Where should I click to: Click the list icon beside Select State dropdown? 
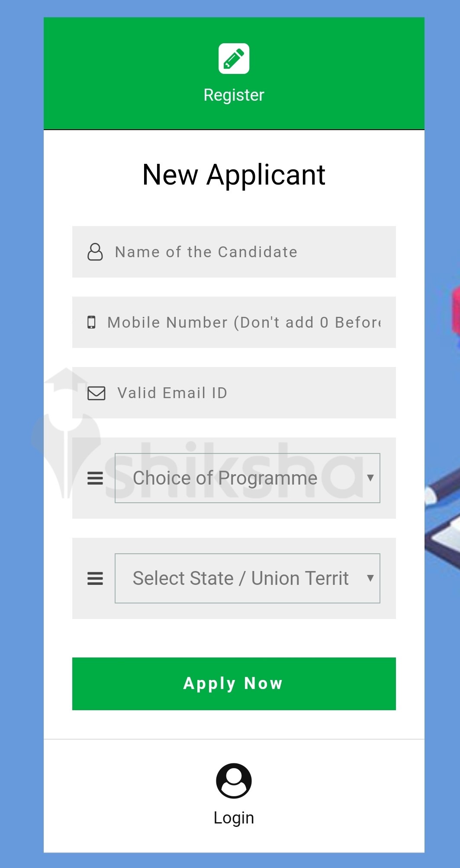tap(94, 578)
